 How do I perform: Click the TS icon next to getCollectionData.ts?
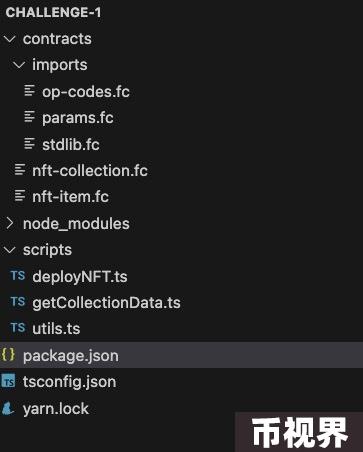click(18, 302)
